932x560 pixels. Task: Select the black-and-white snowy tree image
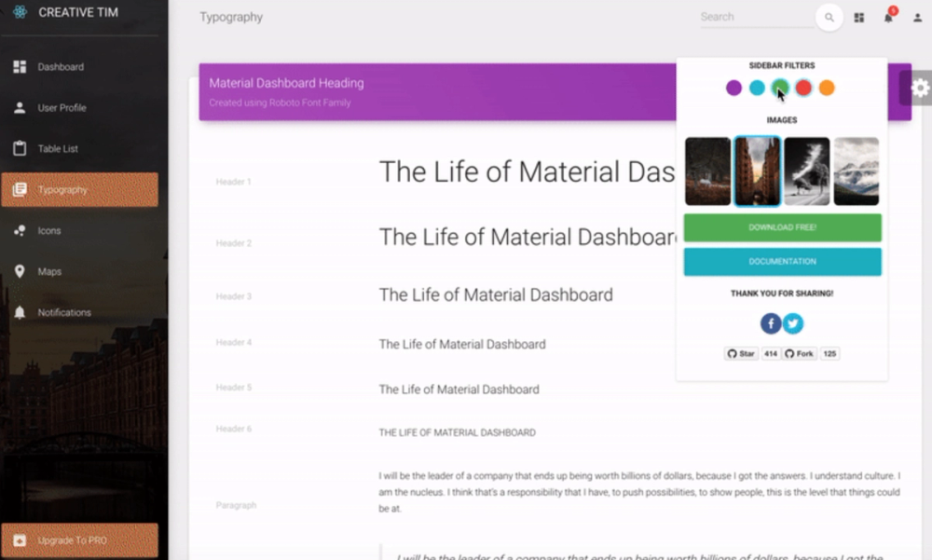[x=806, y=171]
